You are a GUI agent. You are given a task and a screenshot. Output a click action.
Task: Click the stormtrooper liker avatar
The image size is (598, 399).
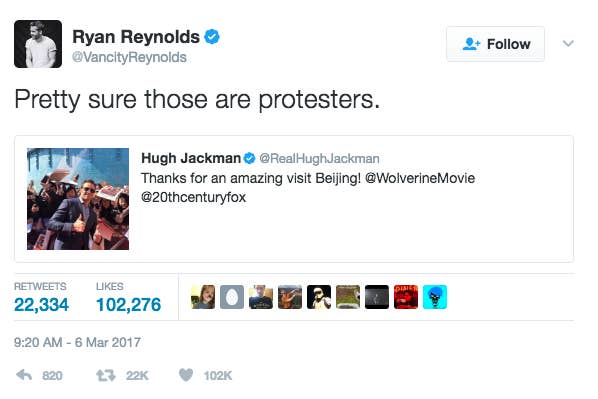(x=319, y=297)
